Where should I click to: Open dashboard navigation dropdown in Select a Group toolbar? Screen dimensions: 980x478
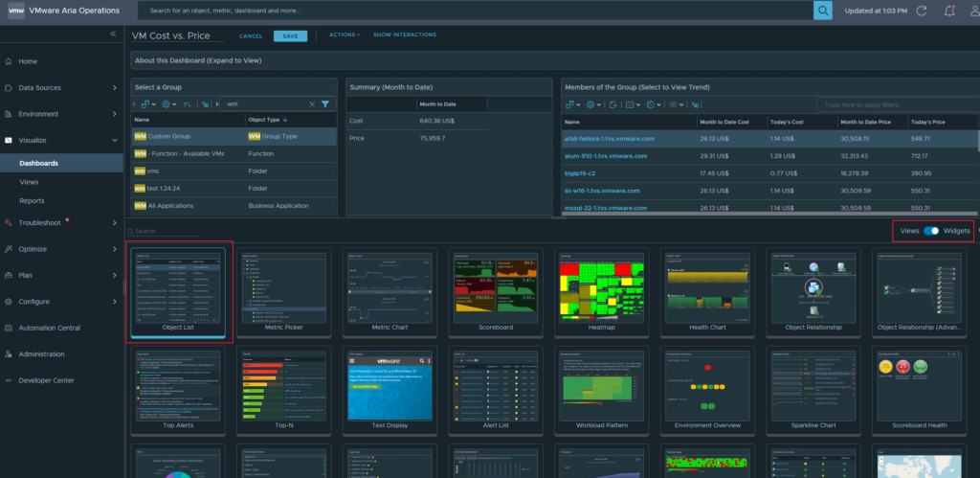148,104
